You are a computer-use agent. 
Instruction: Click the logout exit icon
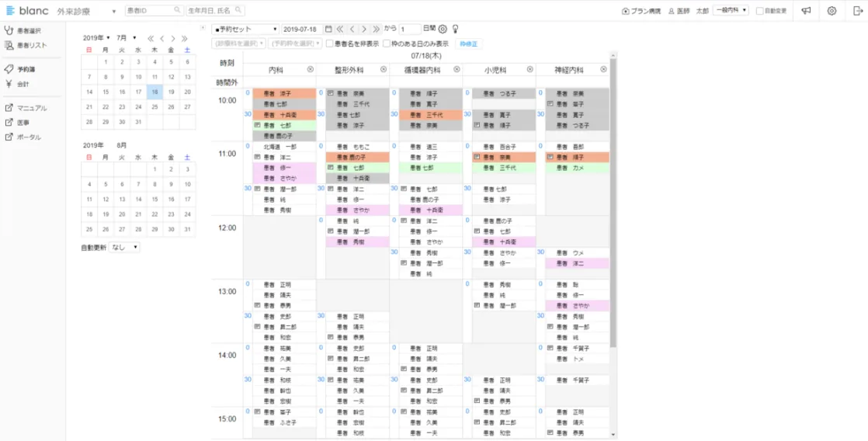click(x=857, y=11)
